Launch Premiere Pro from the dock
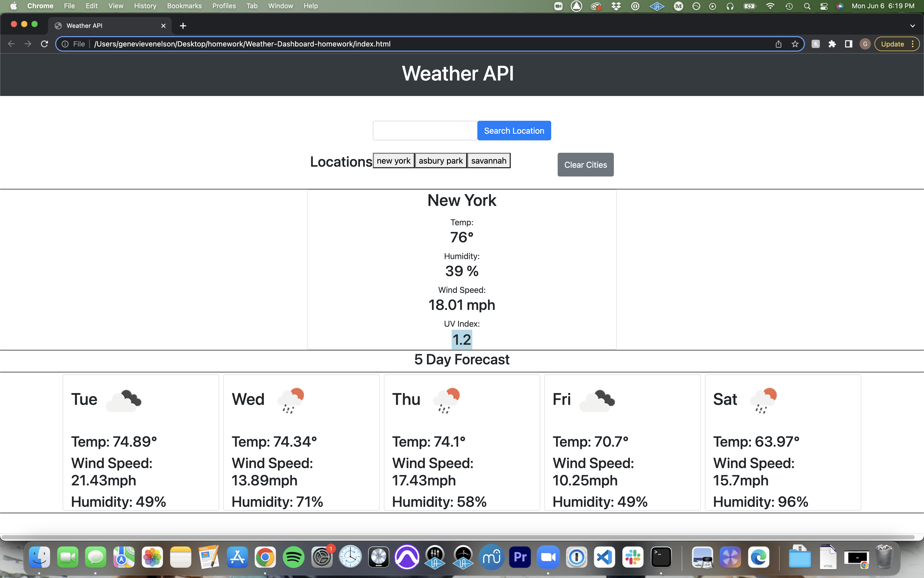The height and width of the screenshot is (578, 924). coord(520,557)
